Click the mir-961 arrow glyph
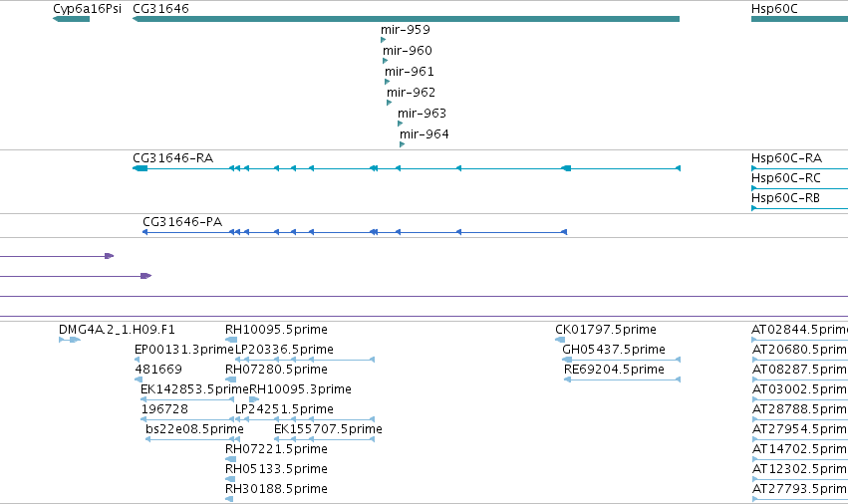Image resolution: width=848 pixels, height=504 pixels. 388,82
